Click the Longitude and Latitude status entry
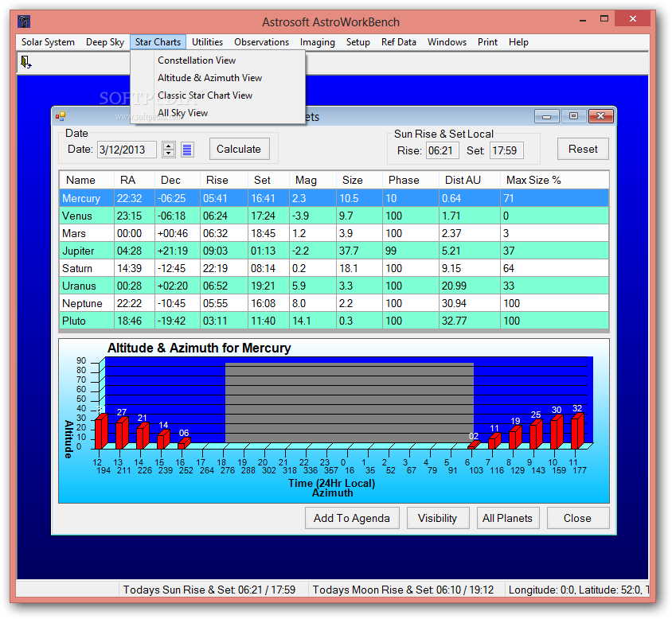Image resolution: width=672 pixels, height=619 pixels. point(579,590)
